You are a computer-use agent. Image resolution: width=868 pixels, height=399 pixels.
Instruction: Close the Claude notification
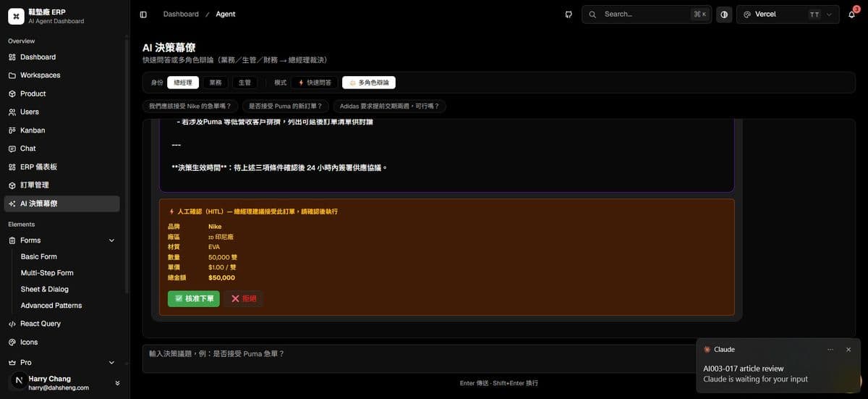point(848,349)
